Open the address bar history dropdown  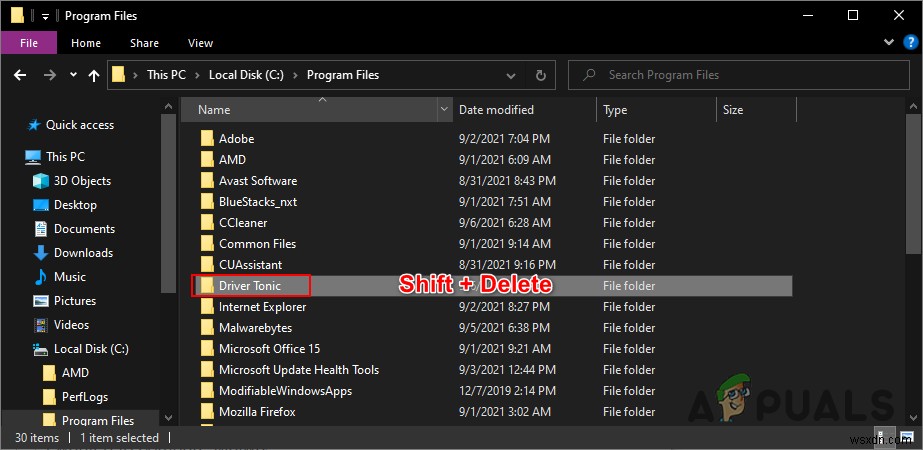click(510, 75)
